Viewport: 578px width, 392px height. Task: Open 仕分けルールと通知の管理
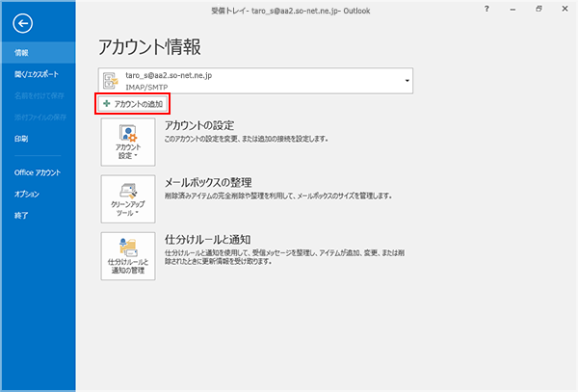coord(128,253)
